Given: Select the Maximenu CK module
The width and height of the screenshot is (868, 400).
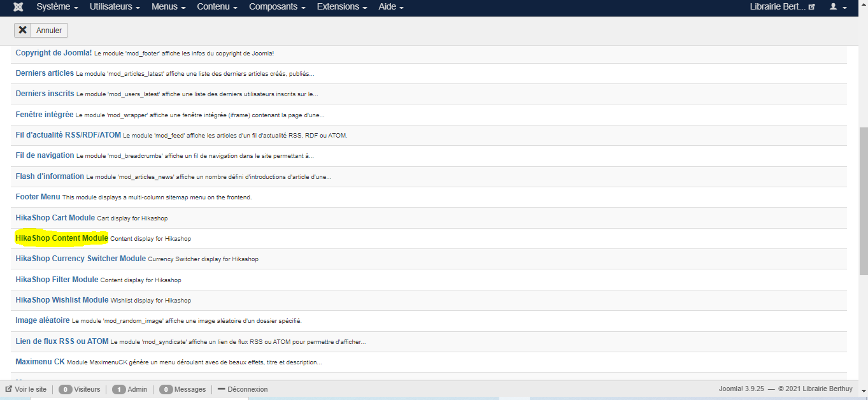Looking at the screenshot, I should [40, 362].
